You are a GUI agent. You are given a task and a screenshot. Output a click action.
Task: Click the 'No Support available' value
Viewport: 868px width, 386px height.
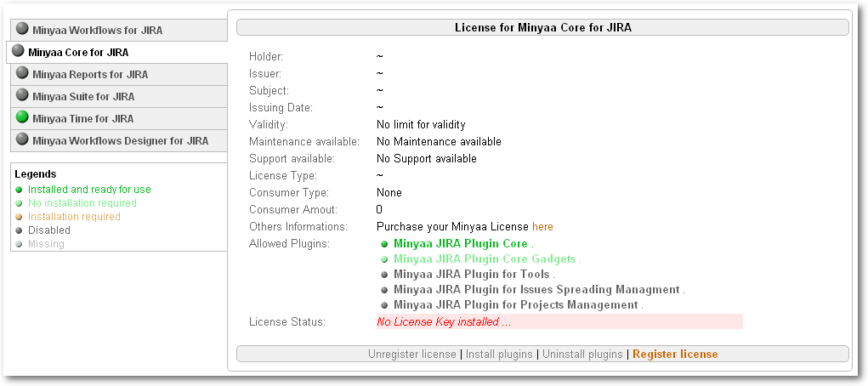[x=426, y=159]
